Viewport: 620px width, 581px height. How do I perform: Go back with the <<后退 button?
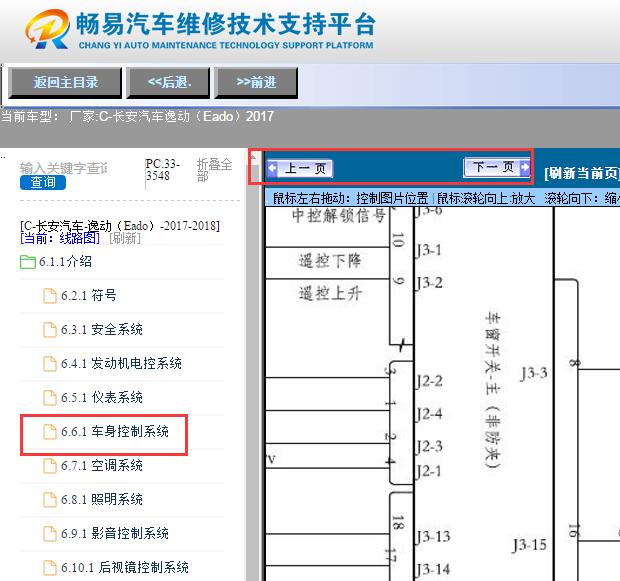(168, 82)
